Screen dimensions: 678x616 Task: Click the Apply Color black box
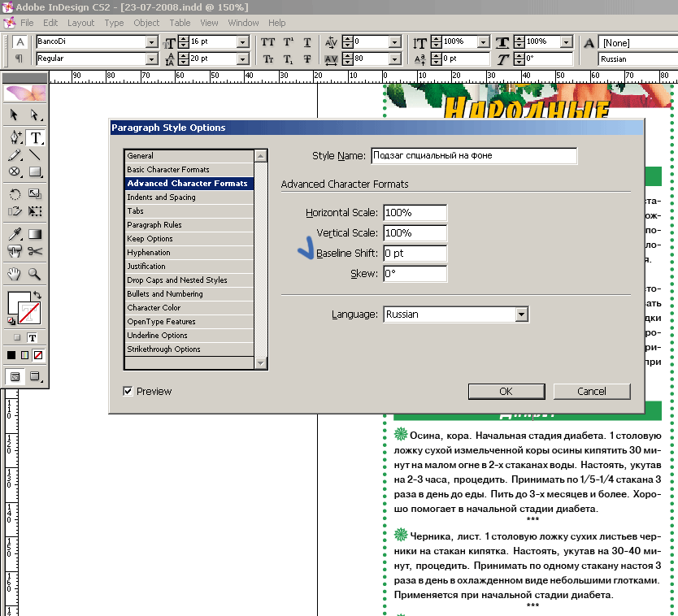11,355
